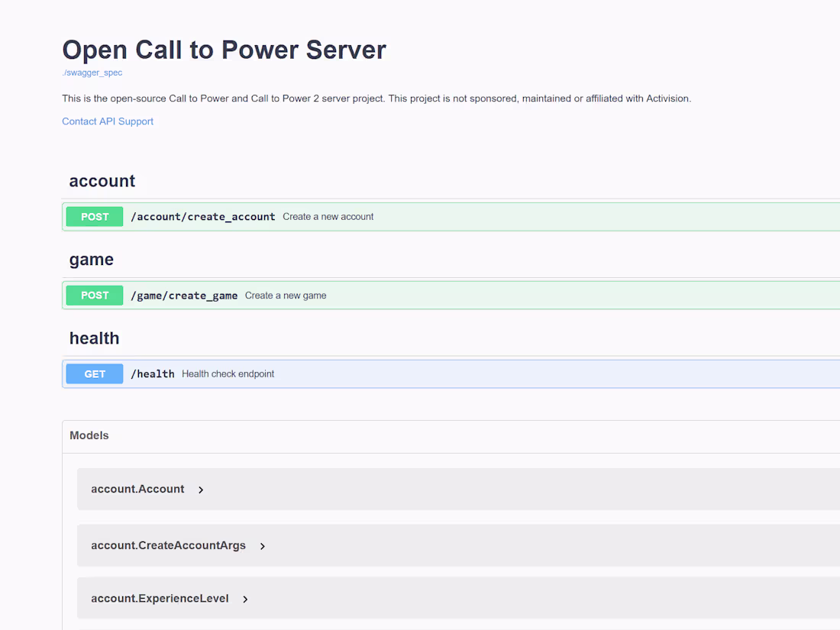840x630 pixels.
Task: Expand the account.ExperienceLevel model
Action: tap(245, 599)
